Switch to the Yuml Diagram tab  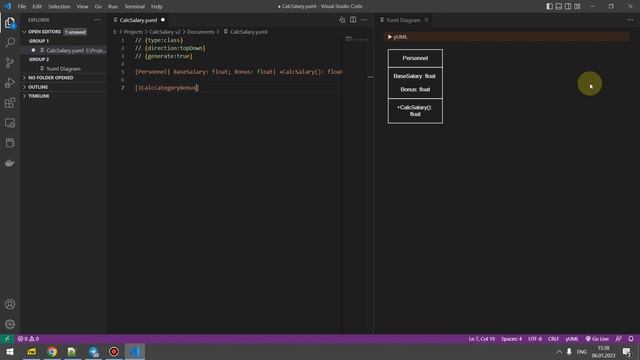(403, 20)
